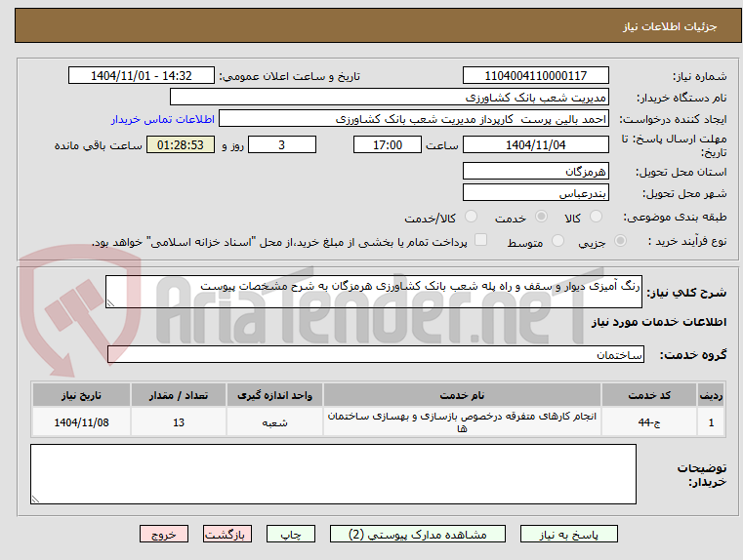Click the need date cell 1404/11/08
This screenshot has height=560, width=743.
pos(81,421)
